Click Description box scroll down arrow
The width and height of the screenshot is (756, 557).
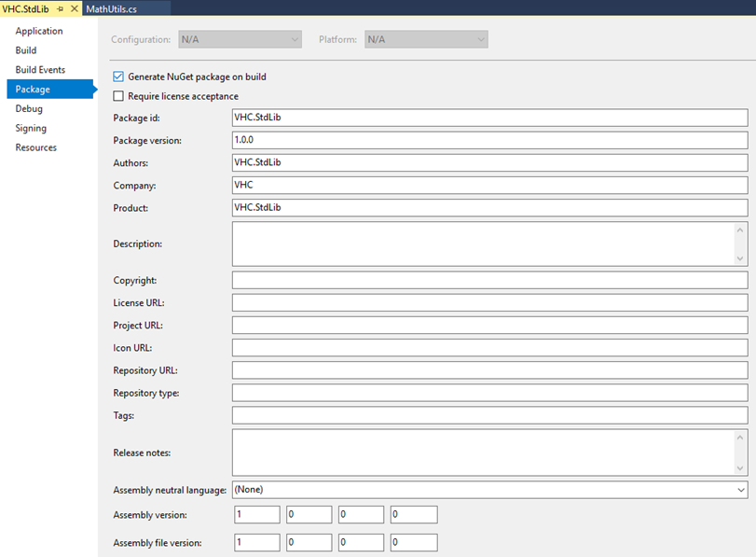tap(739, 258)
